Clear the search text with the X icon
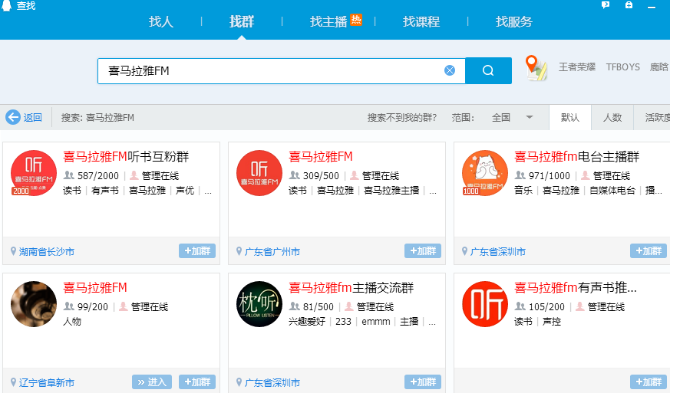Image resolution: width=682 pixels, height=395 pixels. tap(450, 70)
